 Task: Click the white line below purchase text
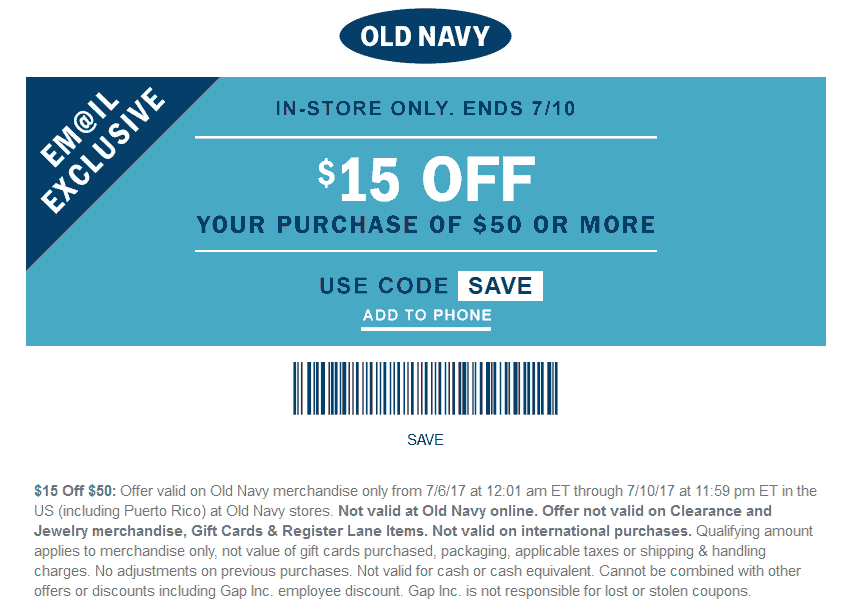(x=426, y=251)
